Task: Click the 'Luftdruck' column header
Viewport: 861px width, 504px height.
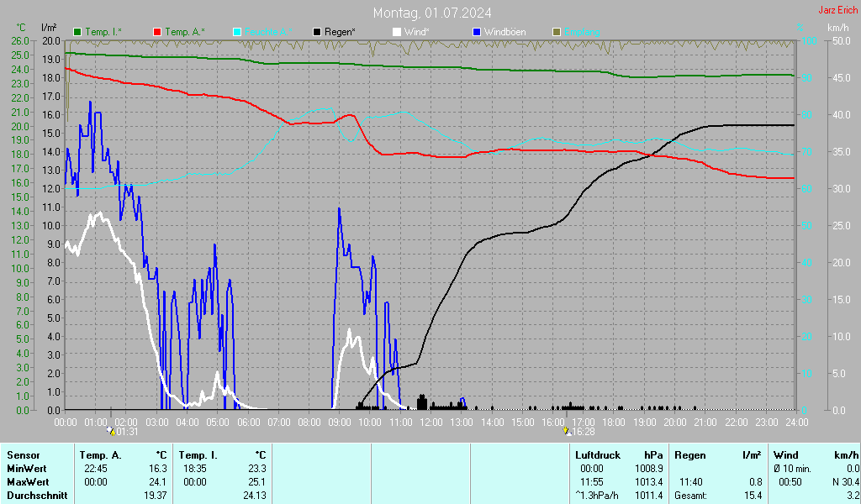Action: (598, 455)
